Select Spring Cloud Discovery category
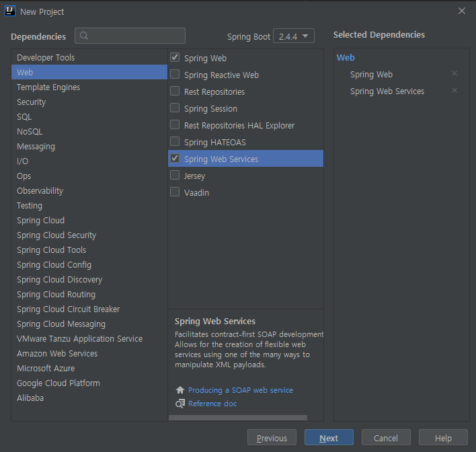This screenshot has width=476, height=452. (89, 279)
